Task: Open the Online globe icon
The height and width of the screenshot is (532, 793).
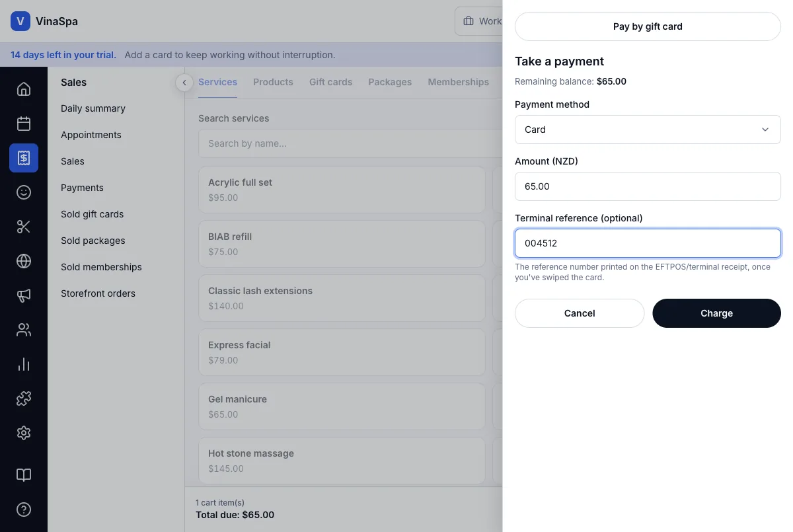Action: [24, 261]
